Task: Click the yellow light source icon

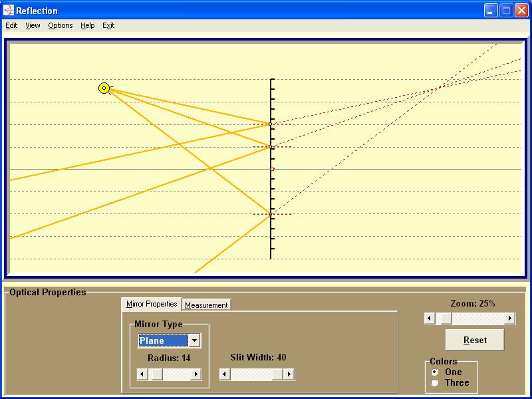Action: click(104, 88)
